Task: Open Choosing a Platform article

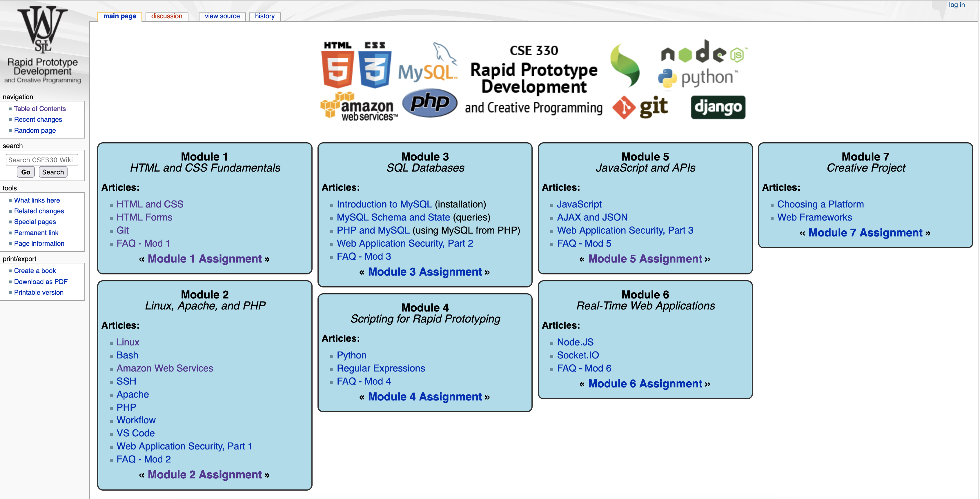Action: click(821, 204)
